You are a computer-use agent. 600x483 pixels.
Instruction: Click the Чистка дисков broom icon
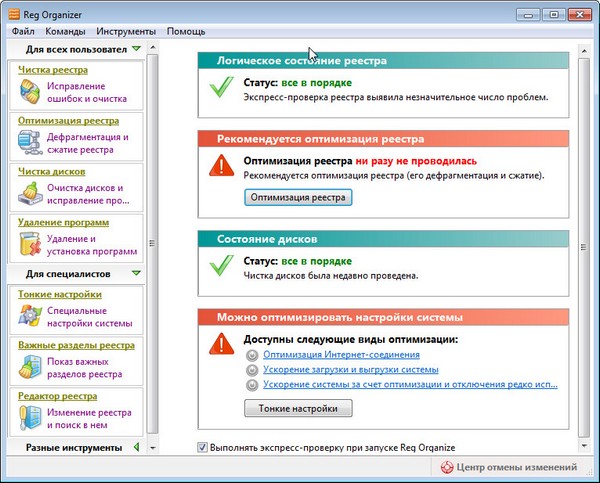(x=30, y=194)
